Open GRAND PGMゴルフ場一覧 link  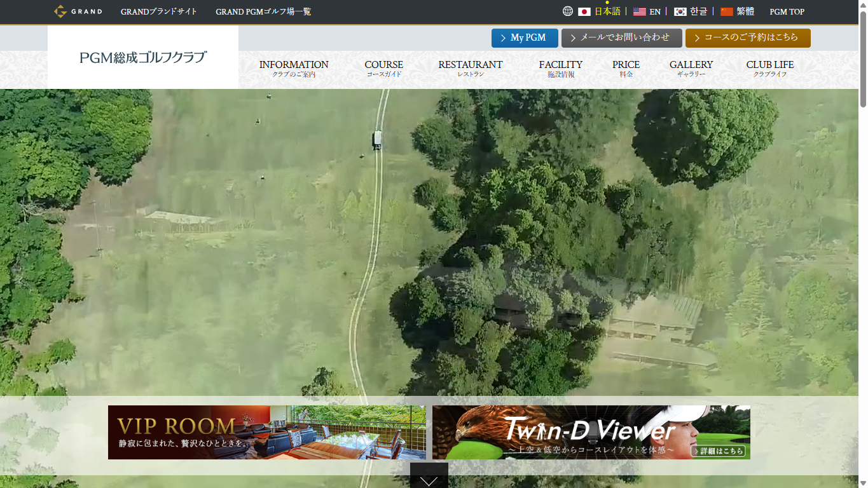coord(263,11)
